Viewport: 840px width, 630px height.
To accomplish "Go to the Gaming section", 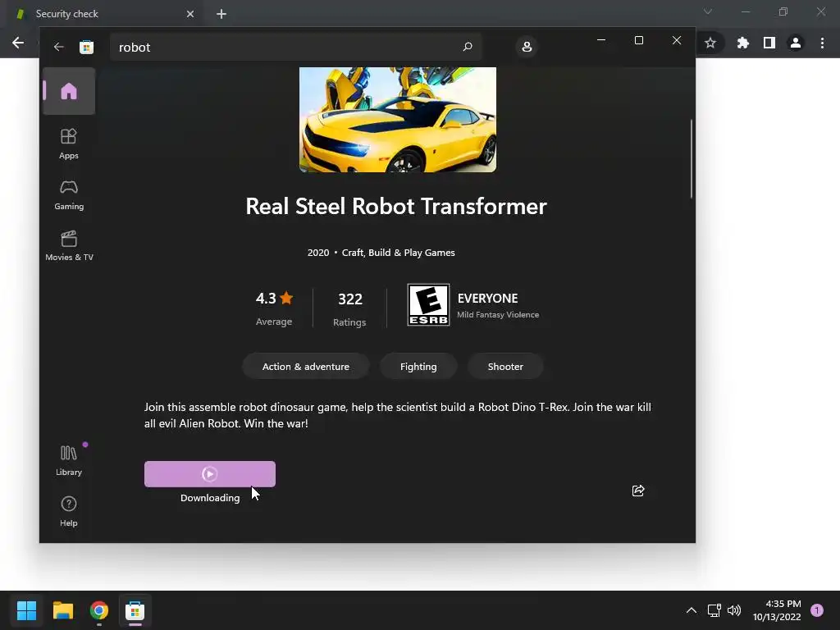I will point(69,195).
